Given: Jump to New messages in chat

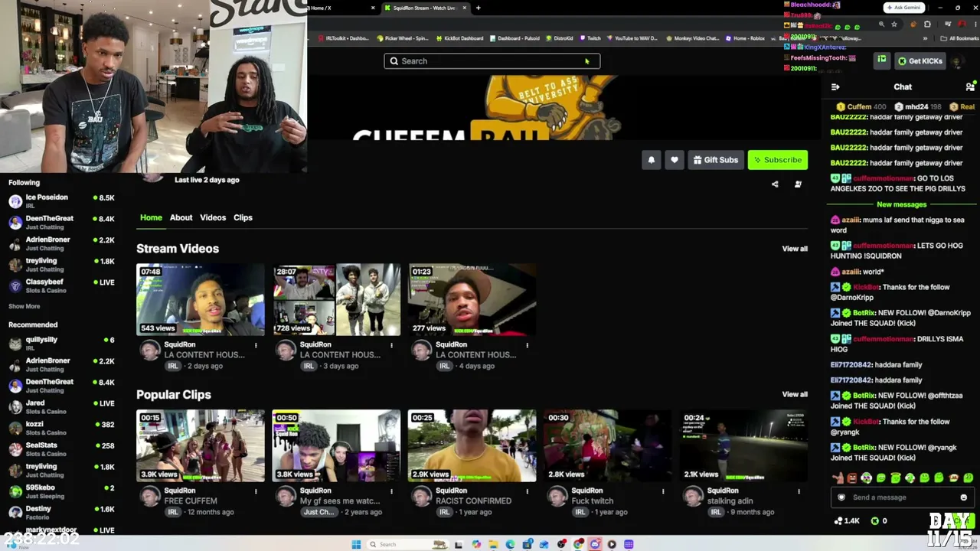Looking at the screenshot, I should (x=902, y=204).
